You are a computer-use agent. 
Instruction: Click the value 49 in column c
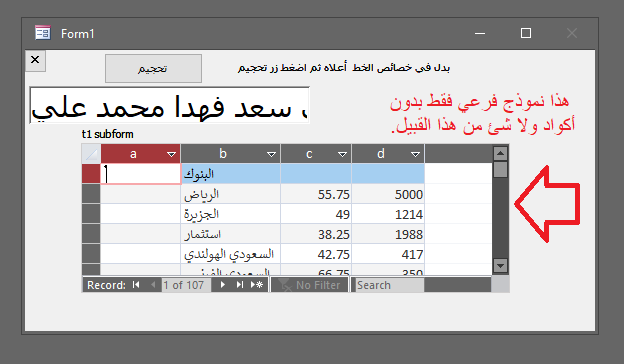coord(342,214)
